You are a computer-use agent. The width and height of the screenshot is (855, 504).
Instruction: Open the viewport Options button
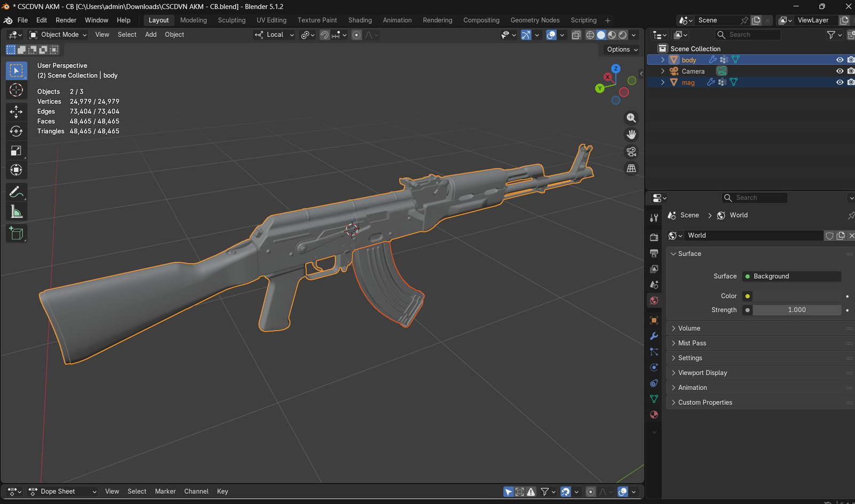622,49
